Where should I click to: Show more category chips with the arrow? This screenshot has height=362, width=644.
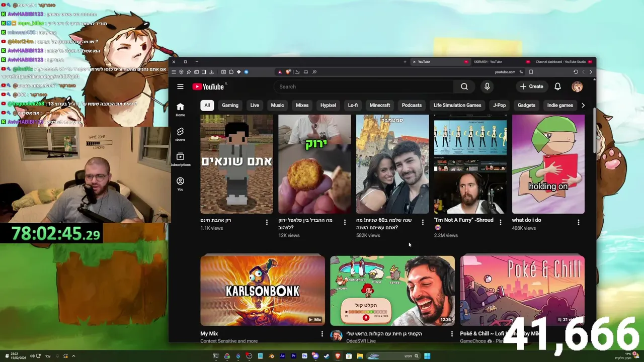(583, 105)
